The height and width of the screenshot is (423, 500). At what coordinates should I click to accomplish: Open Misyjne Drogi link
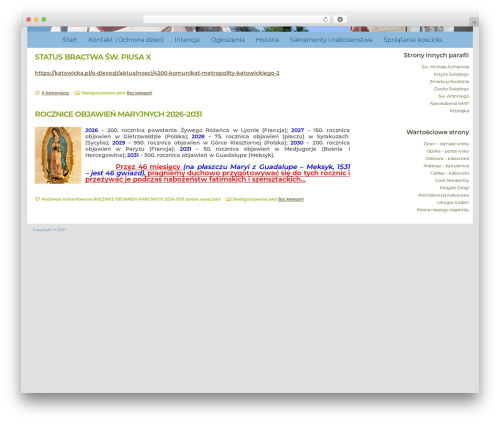454,188
